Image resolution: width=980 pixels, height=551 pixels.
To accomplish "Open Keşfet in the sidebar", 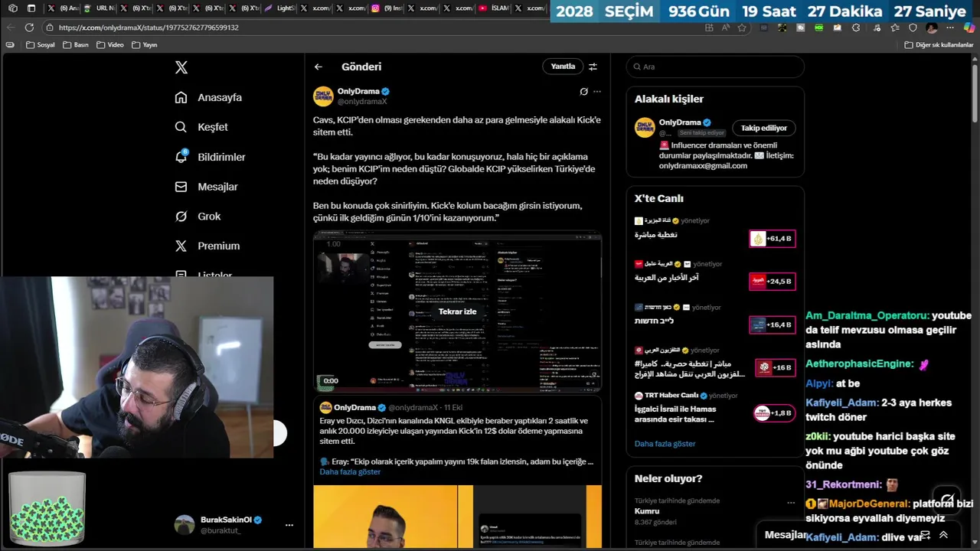I will tap(201, 127).
